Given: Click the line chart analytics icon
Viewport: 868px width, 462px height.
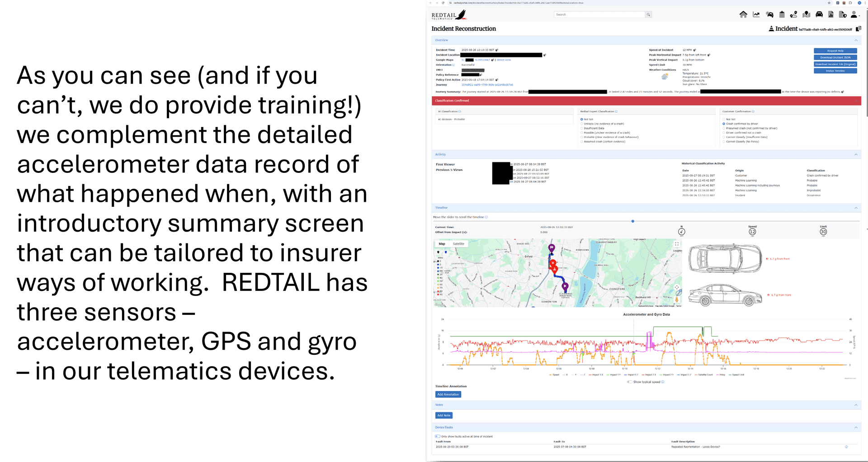Looking at the screenshot, I should [x=756, y=14].
